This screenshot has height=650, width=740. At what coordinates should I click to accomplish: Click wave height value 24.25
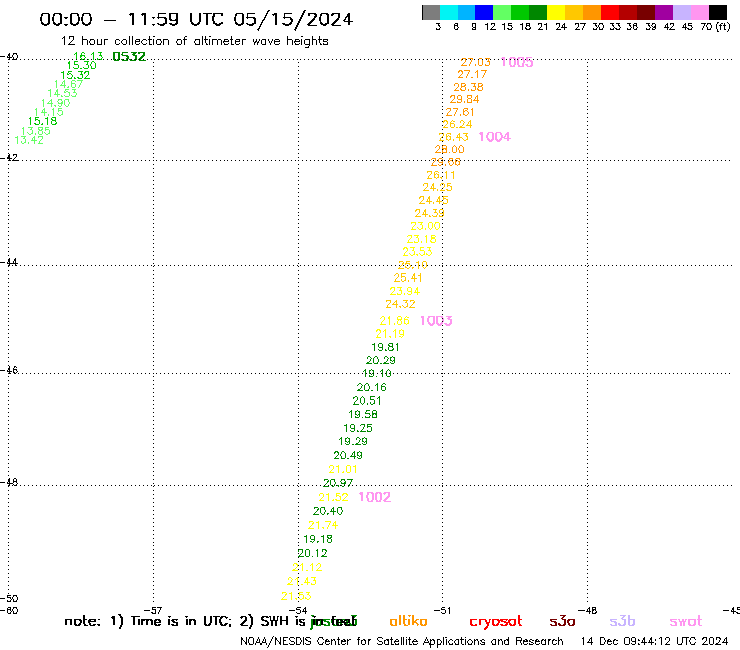click(437, 187)
